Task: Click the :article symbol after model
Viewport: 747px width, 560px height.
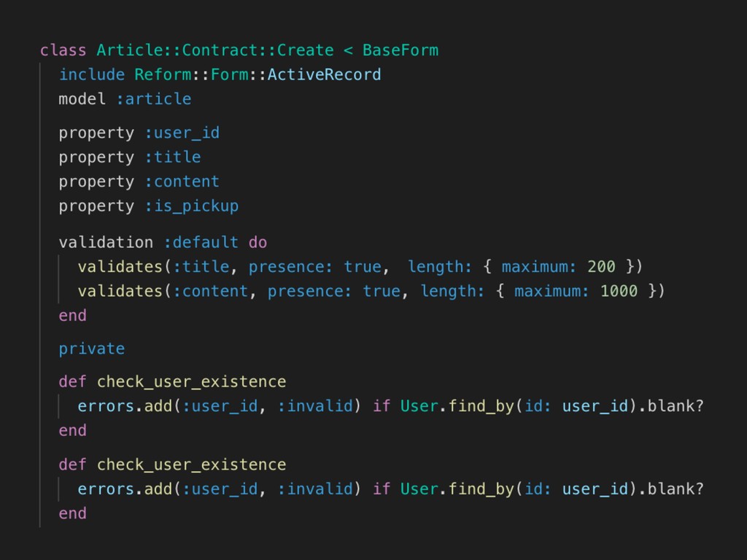Action: coord(153,99)
